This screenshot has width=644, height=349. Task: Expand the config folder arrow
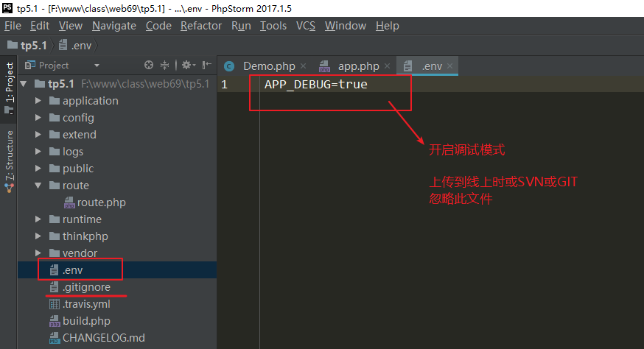38,118
